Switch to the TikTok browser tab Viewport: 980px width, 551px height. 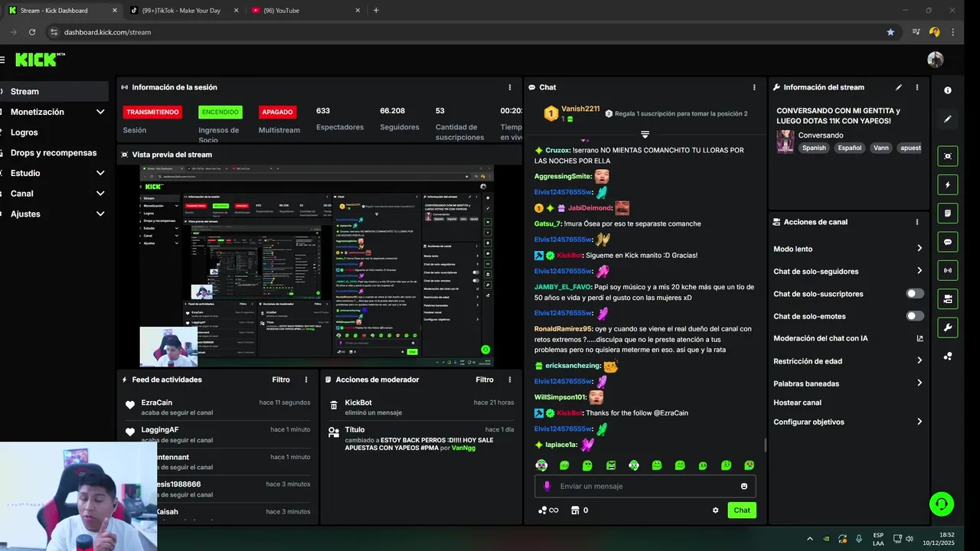pos(183,11)
